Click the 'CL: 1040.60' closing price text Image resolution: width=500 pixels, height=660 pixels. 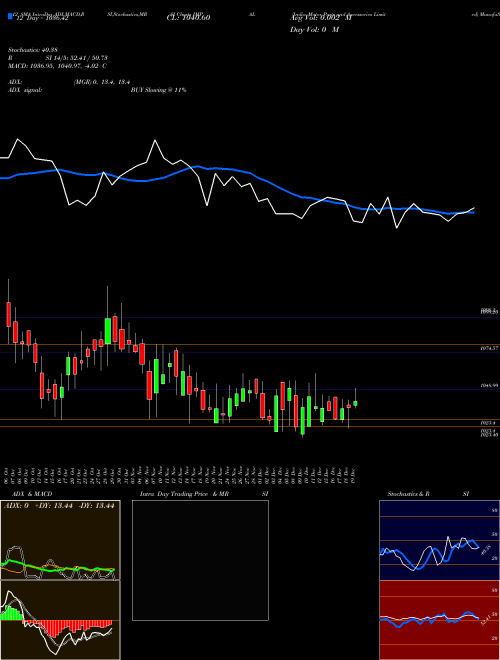pos(188,17)
